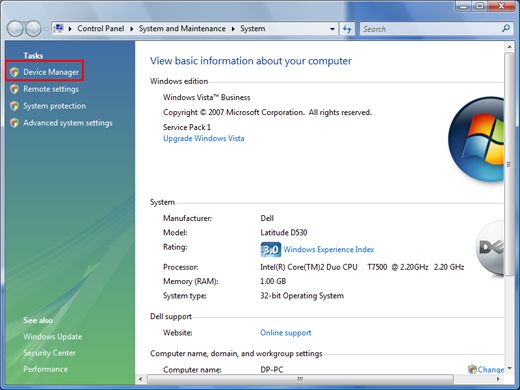Click the address bar computer icon
The image size is (520, 390).
[x=59, y=28]
